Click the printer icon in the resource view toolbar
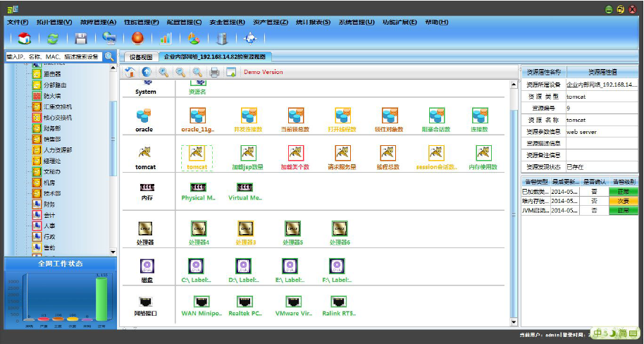Viewport: 644px width, 344px height. (x=214, y=72)
